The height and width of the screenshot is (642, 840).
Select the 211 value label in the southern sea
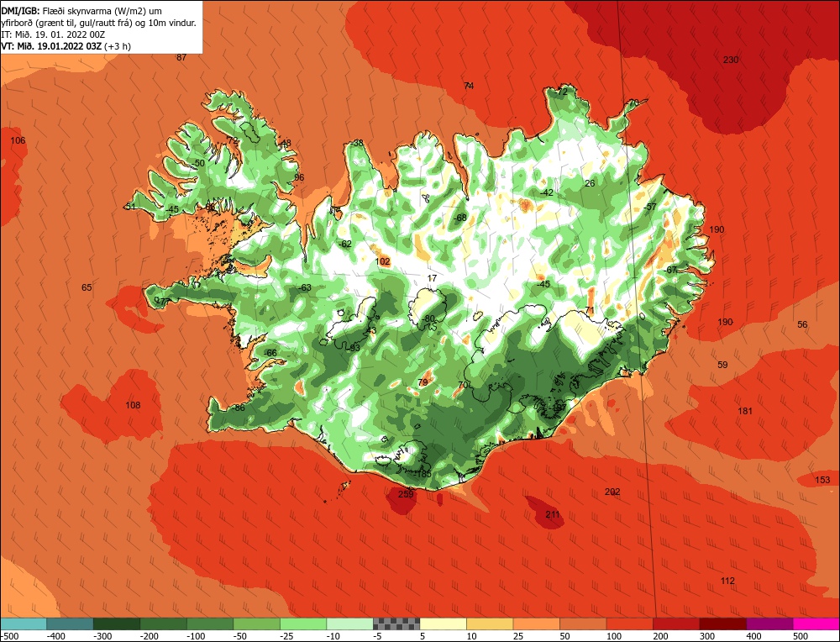coord(553,514)
